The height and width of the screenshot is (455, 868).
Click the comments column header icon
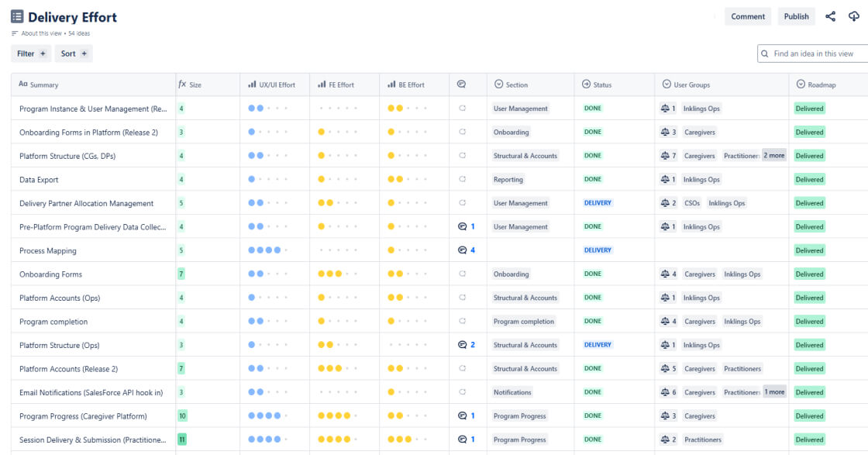tap(461, 84)
